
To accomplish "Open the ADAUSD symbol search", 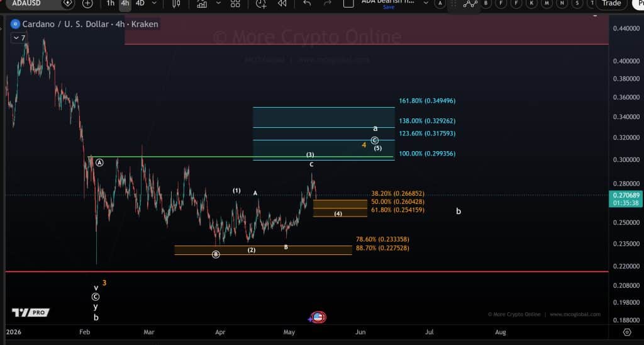I will [26, 3].
